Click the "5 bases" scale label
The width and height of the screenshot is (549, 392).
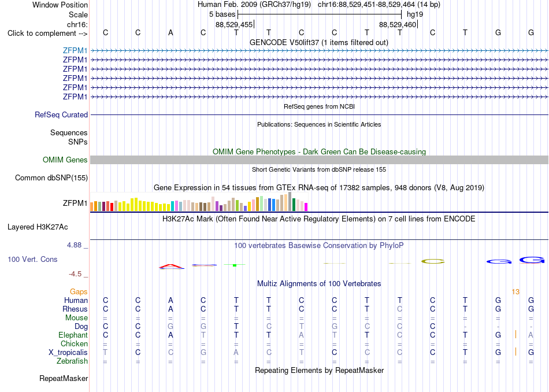222,14
